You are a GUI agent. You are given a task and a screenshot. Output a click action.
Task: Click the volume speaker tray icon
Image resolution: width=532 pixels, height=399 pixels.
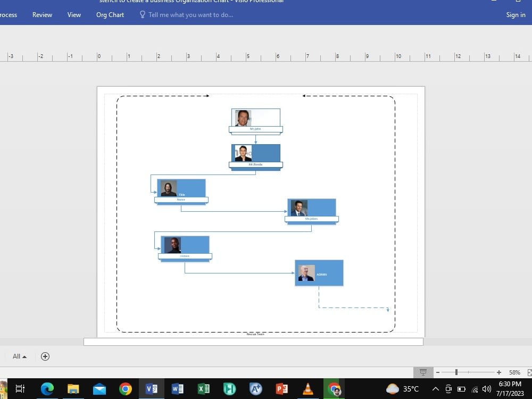[487, 389]
